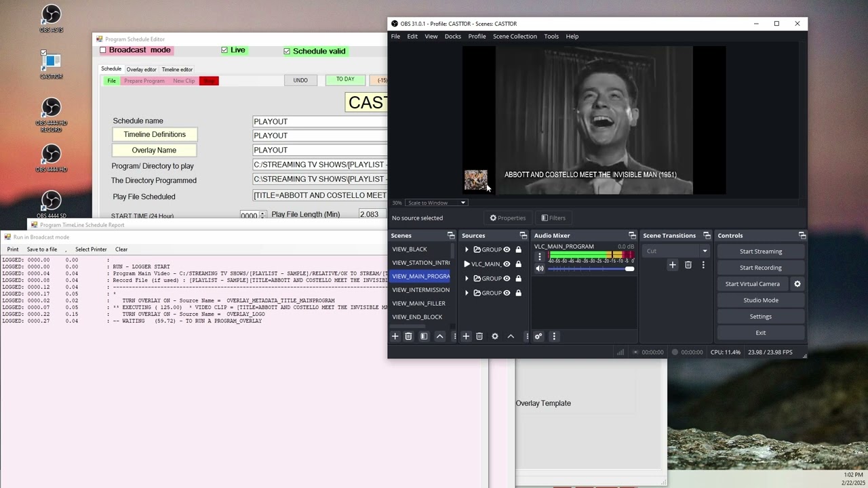Click source Properties button
Viewport: 868px width, 488px height.
(508, 218)
